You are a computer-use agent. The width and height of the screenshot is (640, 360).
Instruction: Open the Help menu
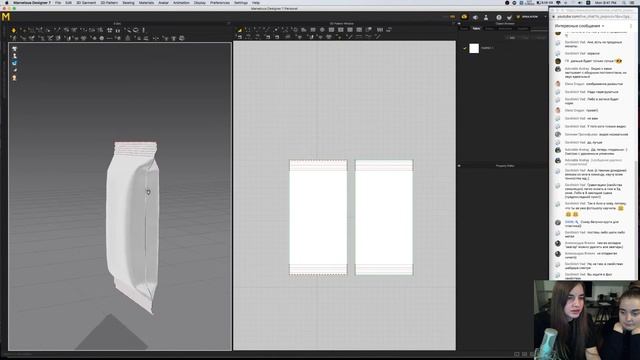(256, 2)
